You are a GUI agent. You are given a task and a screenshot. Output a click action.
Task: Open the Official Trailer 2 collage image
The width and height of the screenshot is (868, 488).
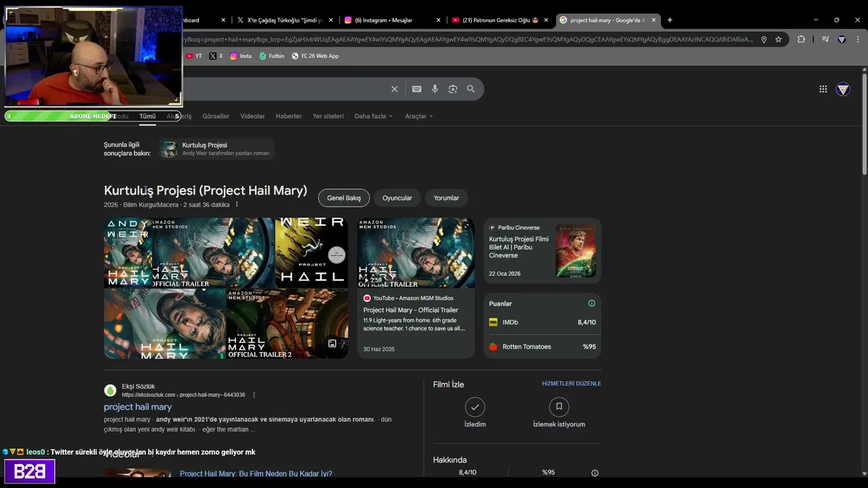pos(287,324)
